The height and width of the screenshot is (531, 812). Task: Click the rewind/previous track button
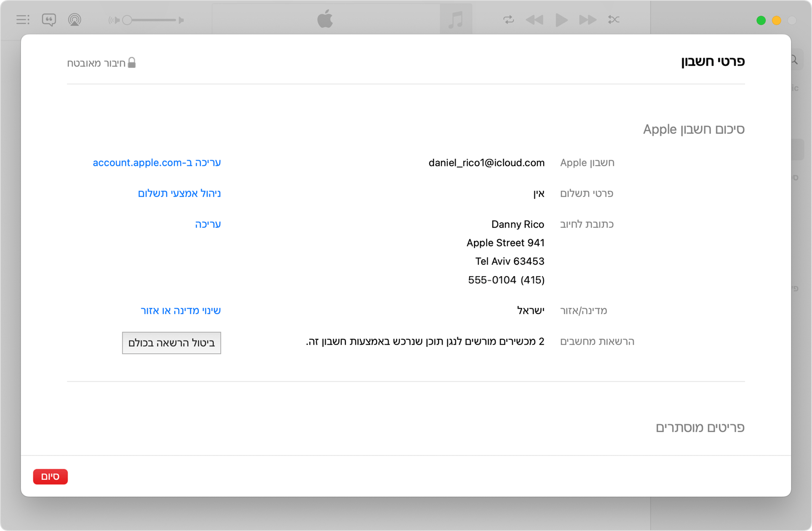(x=534, y=20)
